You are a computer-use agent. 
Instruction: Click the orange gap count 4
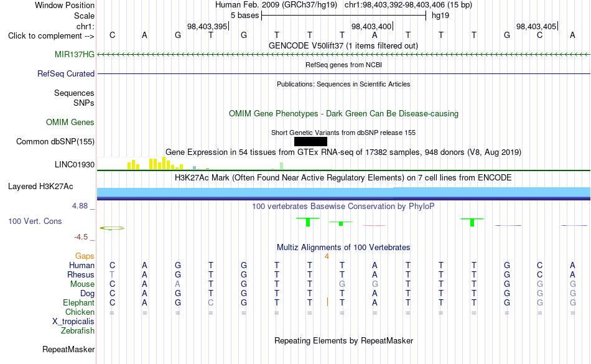click(x=327, y=256)
